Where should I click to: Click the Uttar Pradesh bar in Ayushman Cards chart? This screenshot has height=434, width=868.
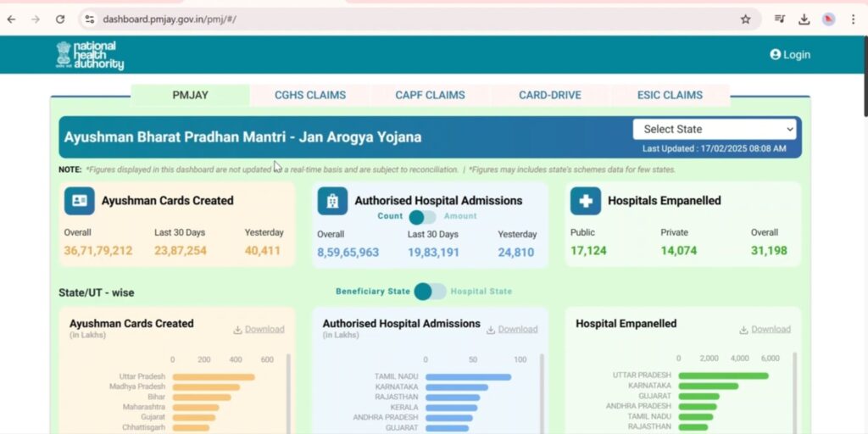(x=213, y=376)
